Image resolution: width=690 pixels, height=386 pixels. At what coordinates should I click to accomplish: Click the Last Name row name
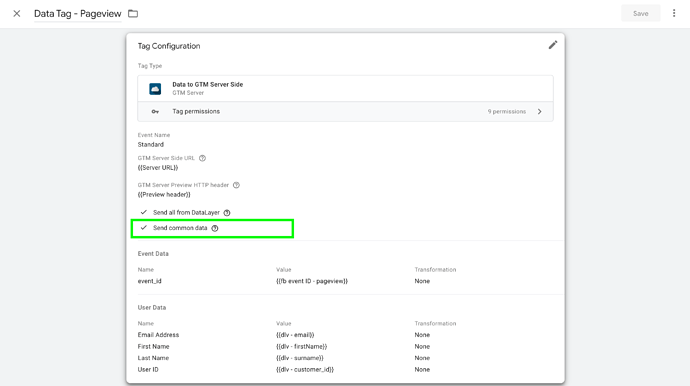153,358
